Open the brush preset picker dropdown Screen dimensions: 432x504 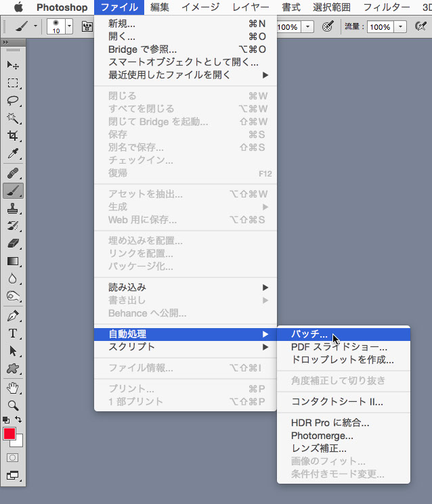click(x=69, y=26)
